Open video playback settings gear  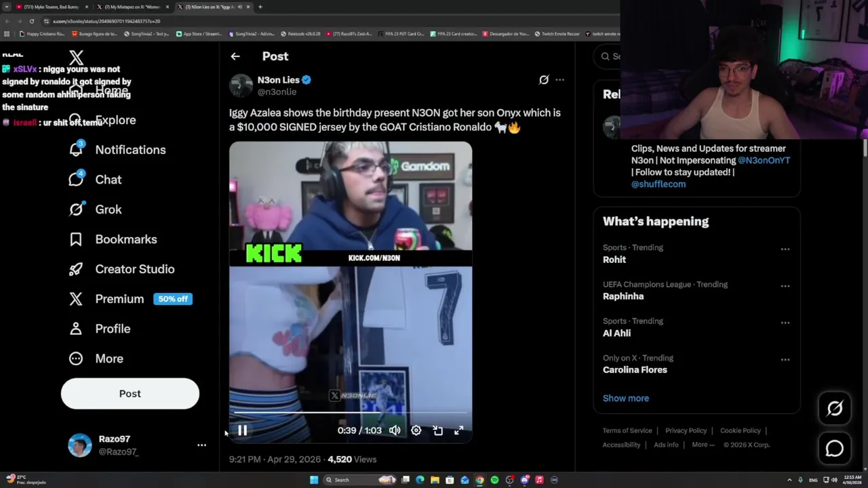tap(416, 430)
